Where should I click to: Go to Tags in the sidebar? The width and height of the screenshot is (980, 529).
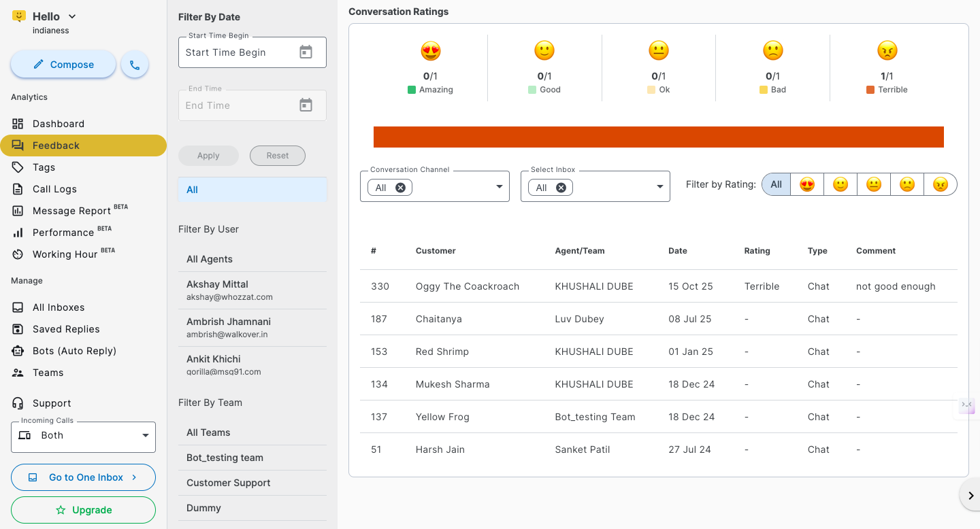[x=83, y=167]
